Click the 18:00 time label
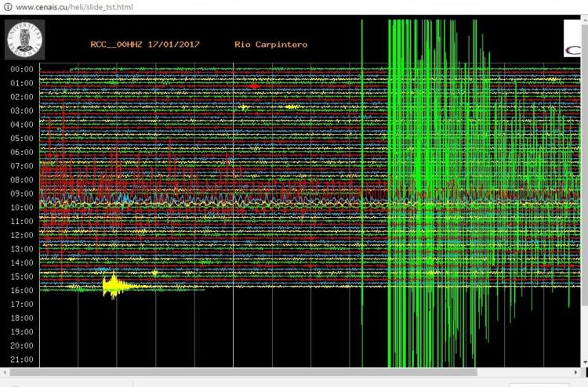This screenshot has width=588, height=387. [20, 318]
